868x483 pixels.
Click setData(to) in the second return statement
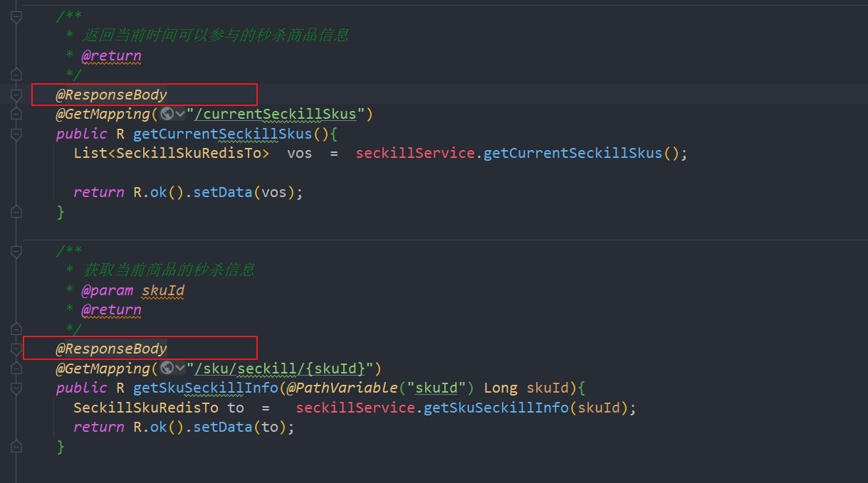tap(241, 427)
